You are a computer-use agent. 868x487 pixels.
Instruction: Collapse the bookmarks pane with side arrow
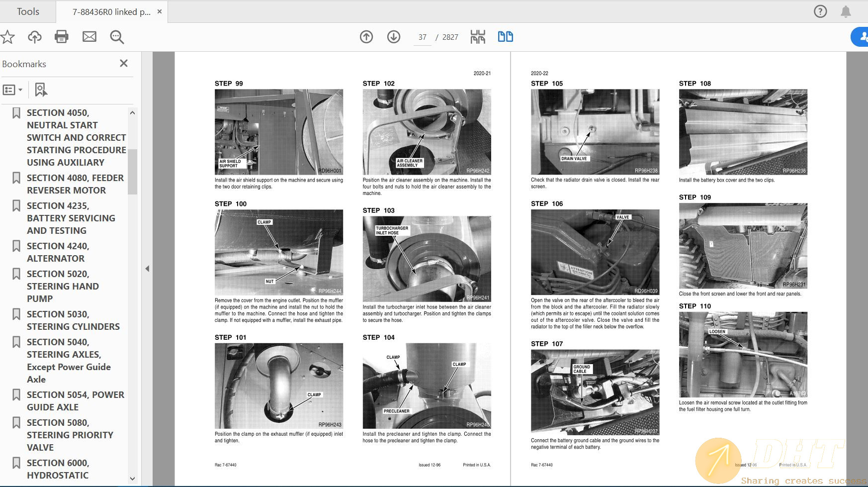[147, 269]
